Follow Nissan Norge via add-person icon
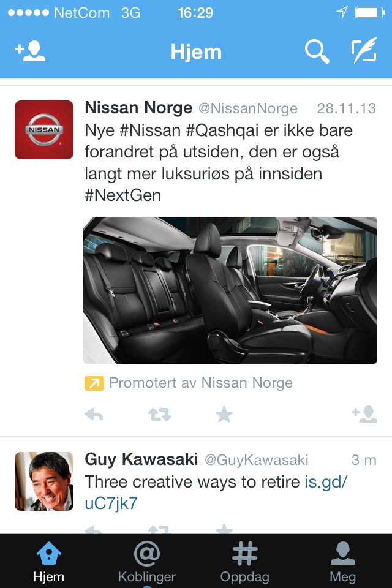The image size is (392, 588). (364, 414)
